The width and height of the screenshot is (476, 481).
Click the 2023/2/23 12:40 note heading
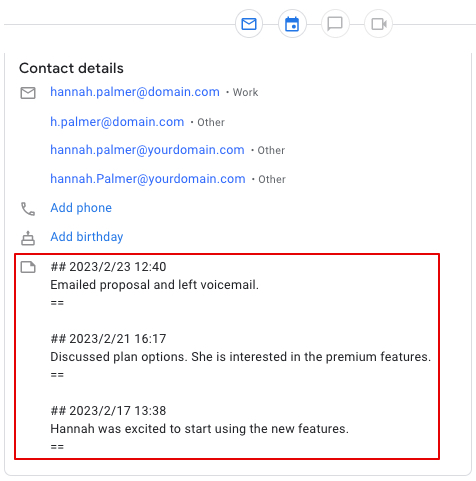pos(108,267)
